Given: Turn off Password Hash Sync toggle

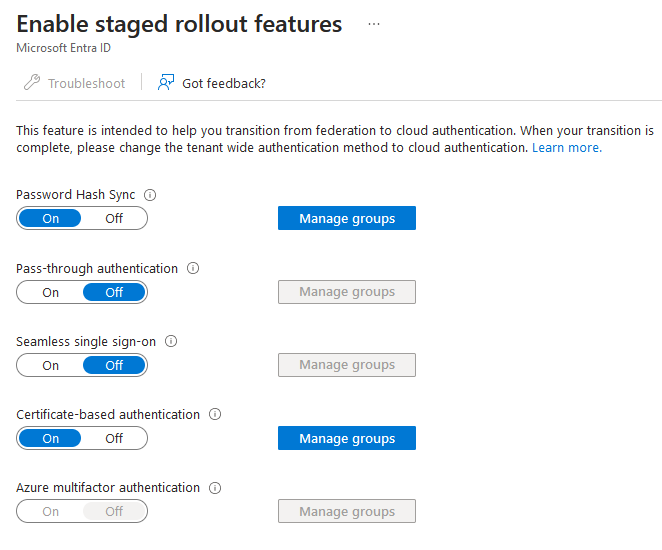Looking at the screenshot, I should [114, 218].
